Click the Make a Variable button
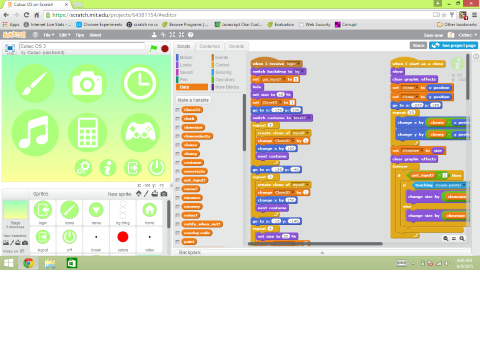The image size is (480, 360). point(193,100)
